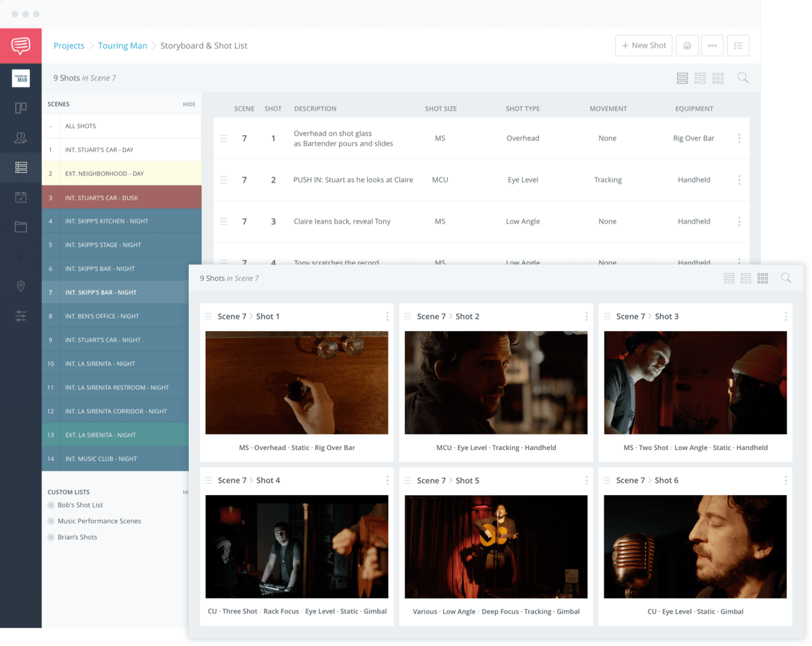Select ALL SHOTS in scenes list
The height and width of the screenshot is (646, 812).
(x=122, y=126)
